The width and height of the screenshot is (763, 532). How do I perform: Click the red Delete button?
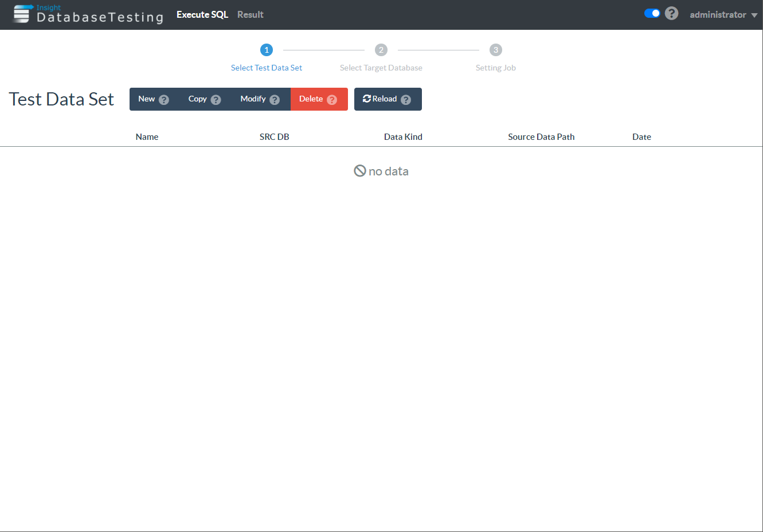pos(319,99)
